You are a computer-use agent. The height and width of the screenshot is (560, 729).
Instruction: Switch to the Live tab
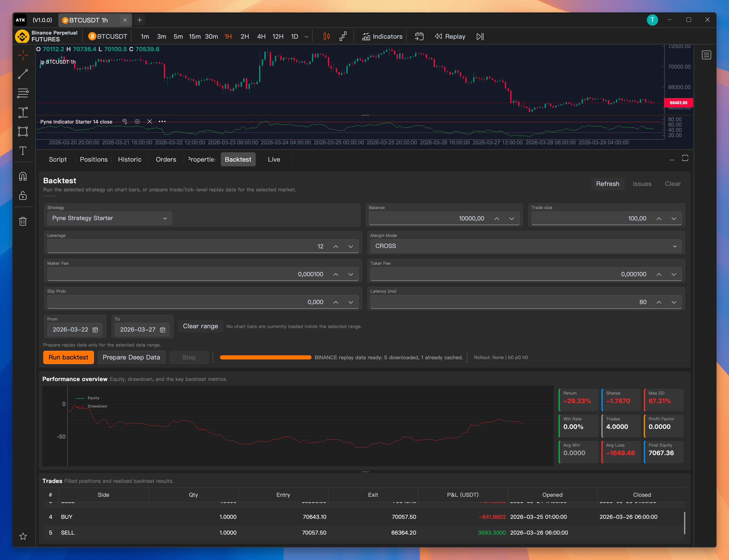pyautogui.click(x=274, y=160)
